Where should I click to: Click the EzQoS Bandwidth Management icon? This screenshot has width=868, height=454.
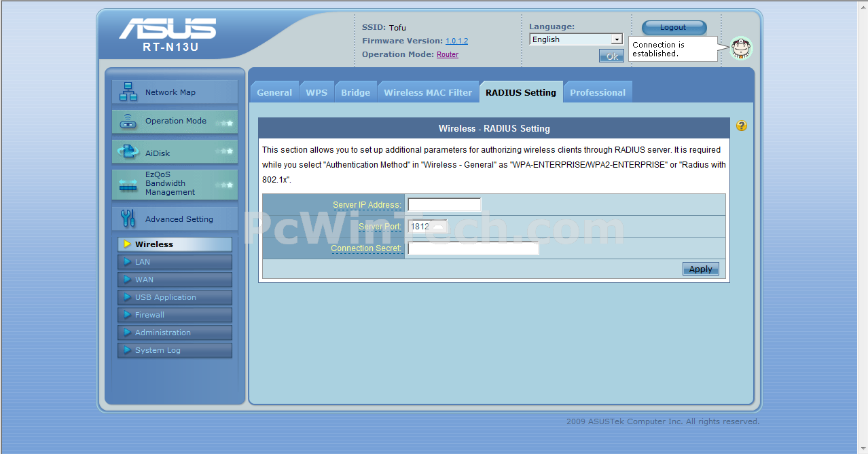pos(128,185)
